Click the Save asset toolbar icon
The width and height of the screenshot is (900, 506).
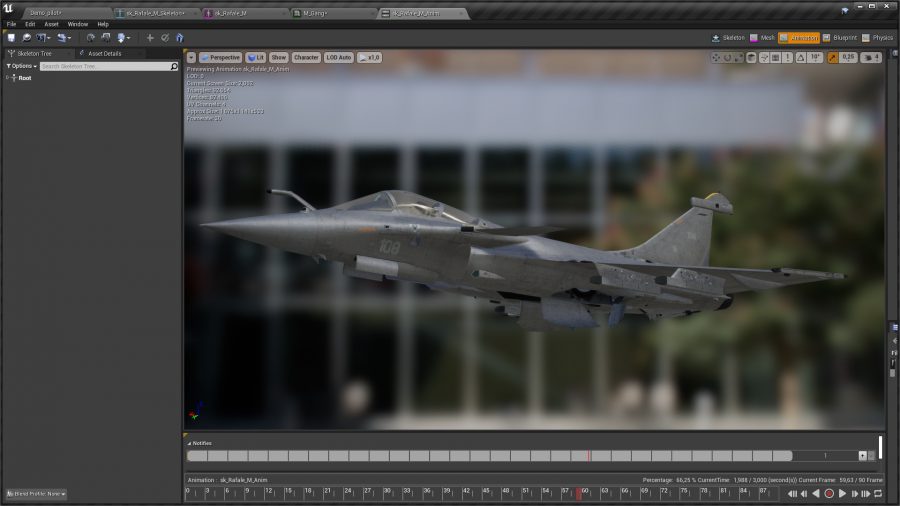coord(11,38)
